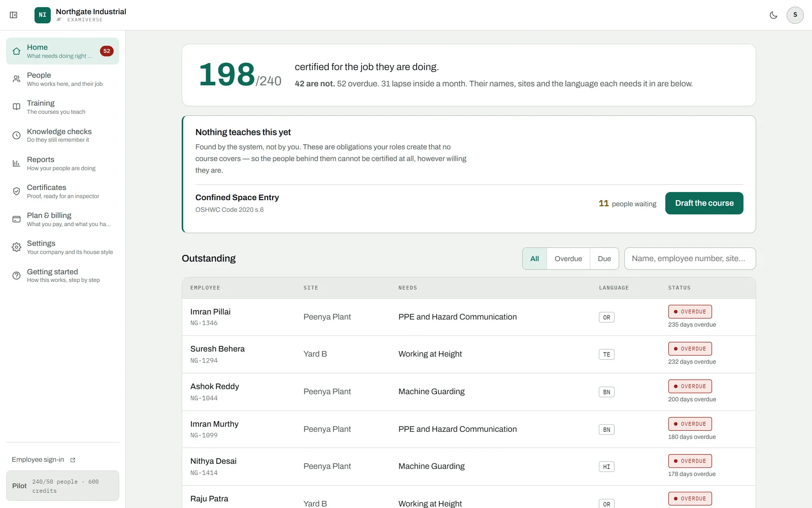Go to Training courses menu item

[x=62, y=107]
